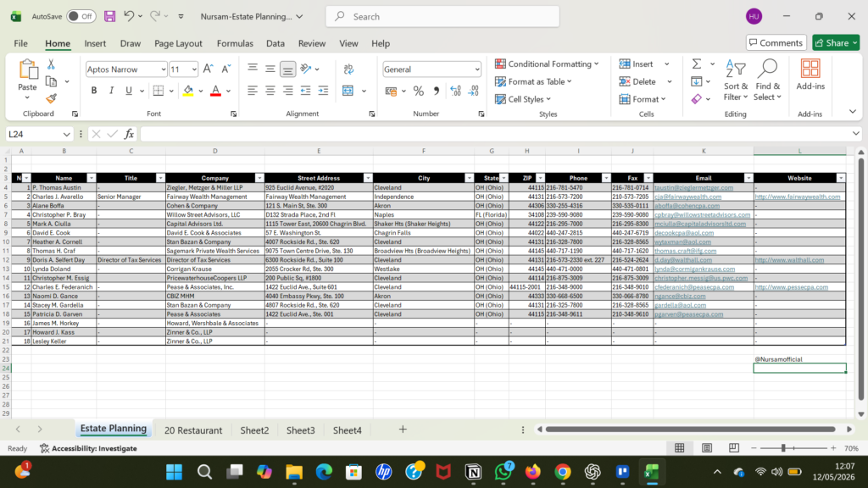This screenshot has width=868, height=488.
Task: Activate the Format Painter brush
Action: (51, 98)
